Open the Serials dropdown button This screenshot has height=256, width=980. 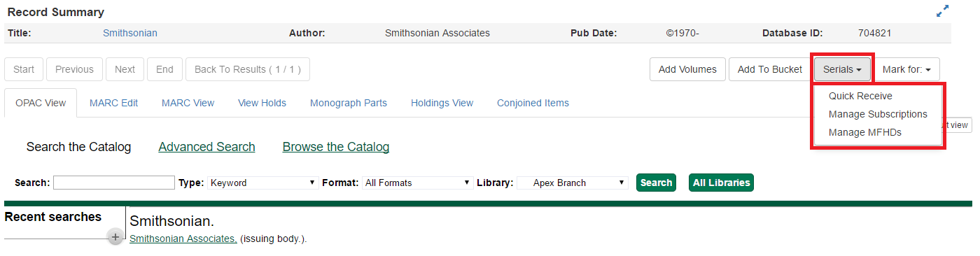point(842,69)
